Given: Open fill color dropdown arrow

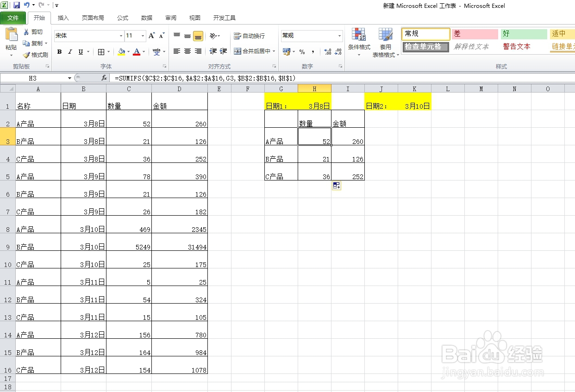Looking at the screenshot, I should click(128, 52).
